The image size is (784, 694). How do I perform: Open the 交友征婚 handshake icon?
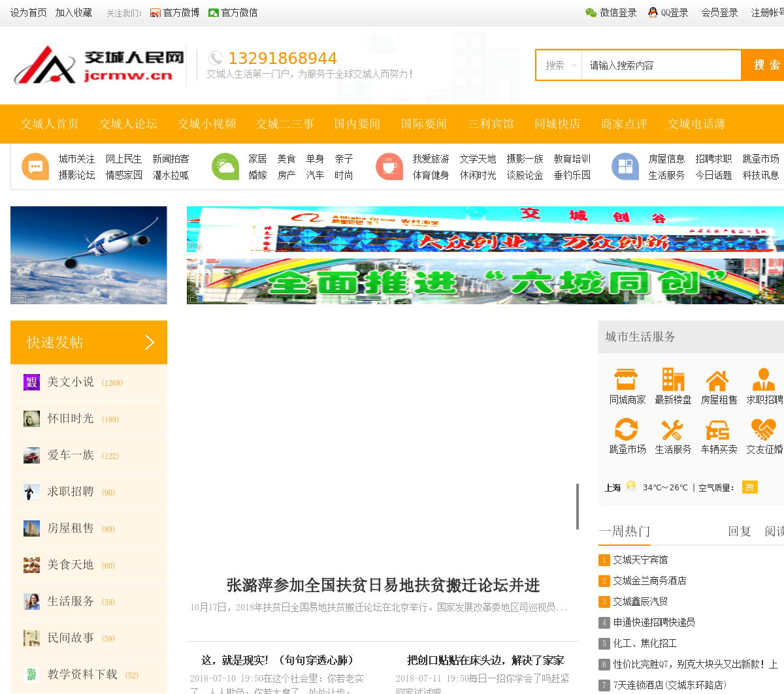[x=763, y=430]
